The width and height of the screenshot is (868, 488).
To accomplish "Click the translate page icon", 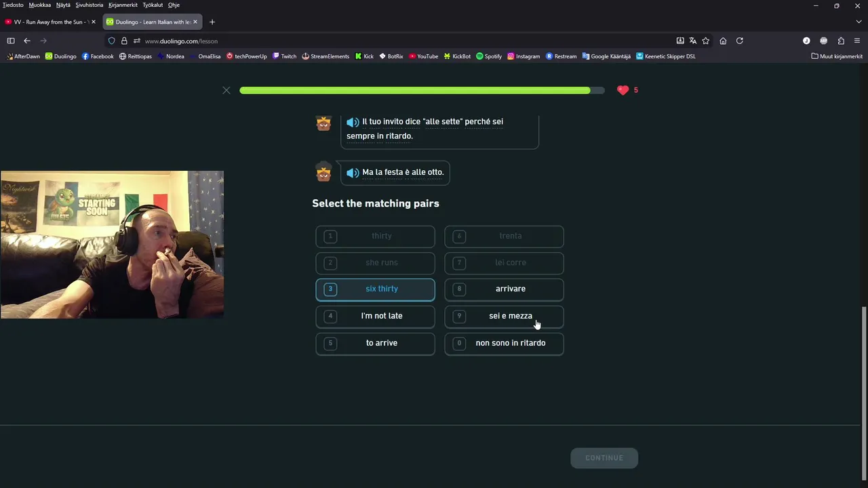I will tap(693, 41).
